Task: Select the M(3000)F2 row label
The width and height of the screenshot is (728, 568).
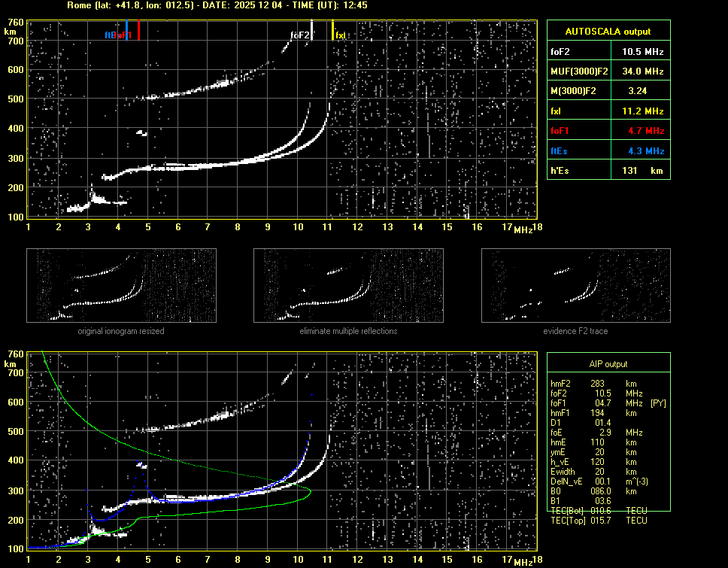Action: click(572, 91)
